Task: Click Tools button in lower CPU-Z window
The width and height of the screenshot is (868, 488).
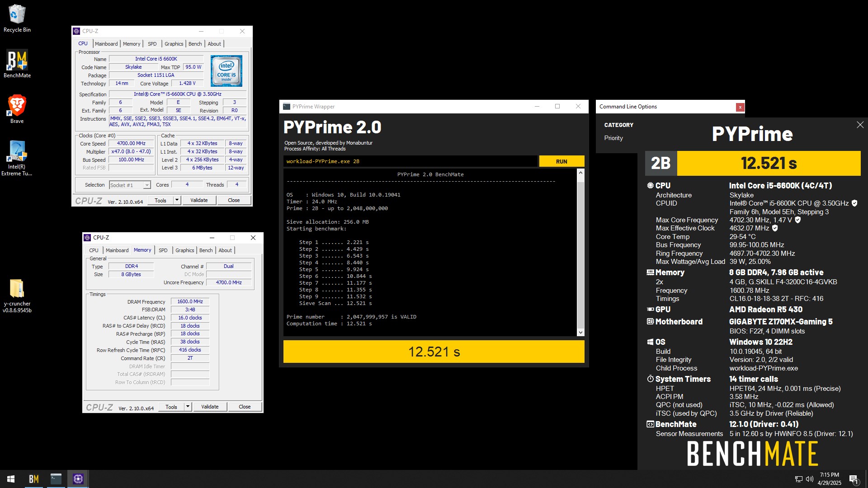Action: pyautogui.click(x=171, y=407)
